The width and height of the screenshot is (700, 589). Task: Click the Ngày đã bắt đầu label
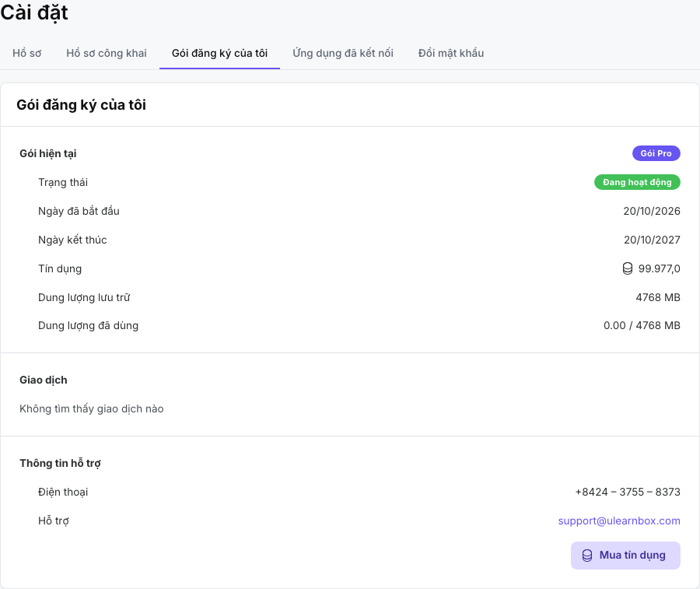tap(79, 211)
